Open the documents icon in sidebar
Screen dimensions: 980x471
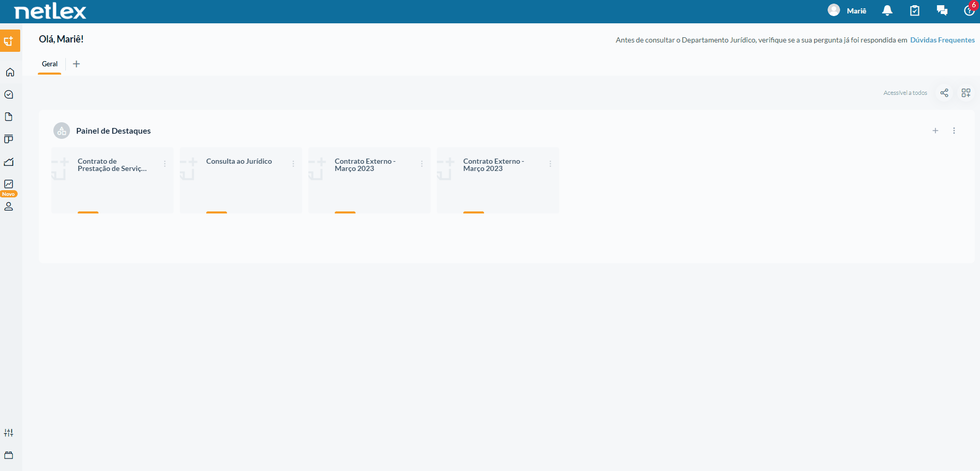click(9, 117)
